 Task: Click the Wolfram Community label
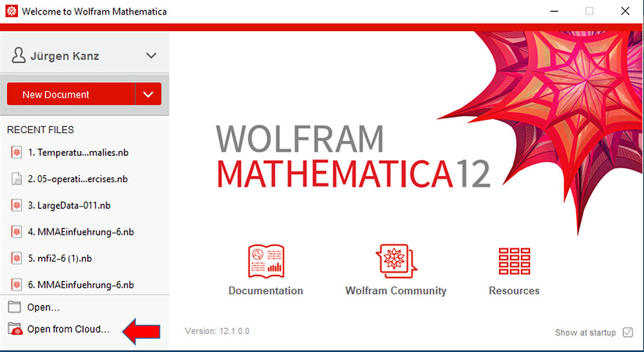pyautogui.click(x=396, y=291)
